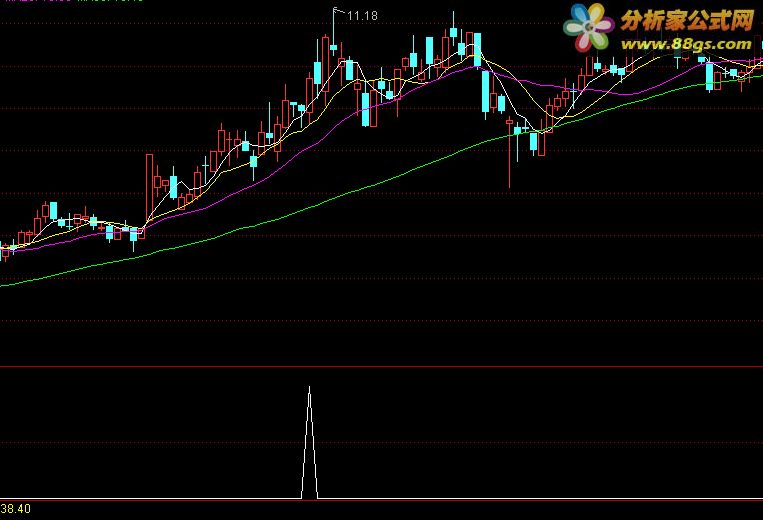Select the white signal spike in the lower pane
This screenshot has width=763, height=520.
pos(309,442)
